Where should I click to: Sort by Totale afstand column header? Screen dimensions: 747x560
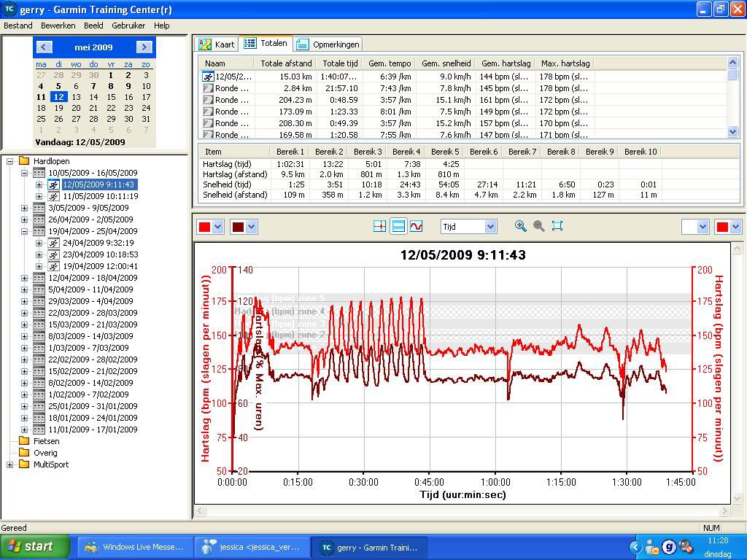pyautogui.click(x=286, y=63)
